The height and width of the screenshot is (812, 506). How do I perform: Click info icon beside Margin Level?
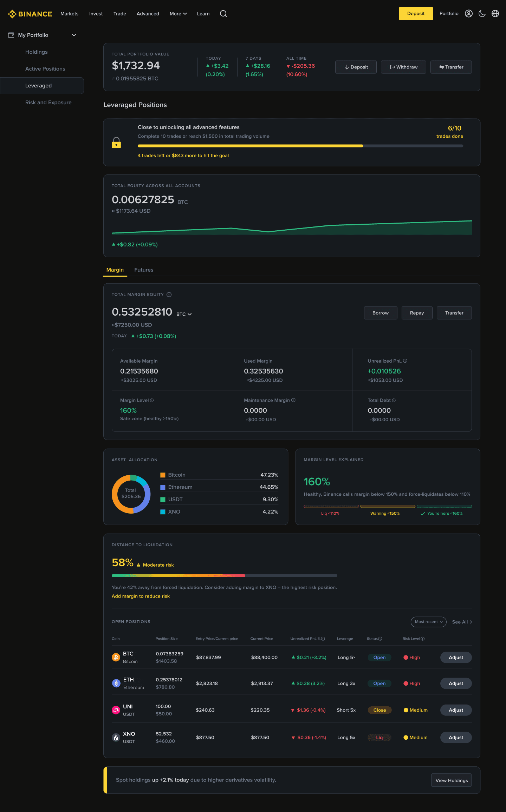152,400
